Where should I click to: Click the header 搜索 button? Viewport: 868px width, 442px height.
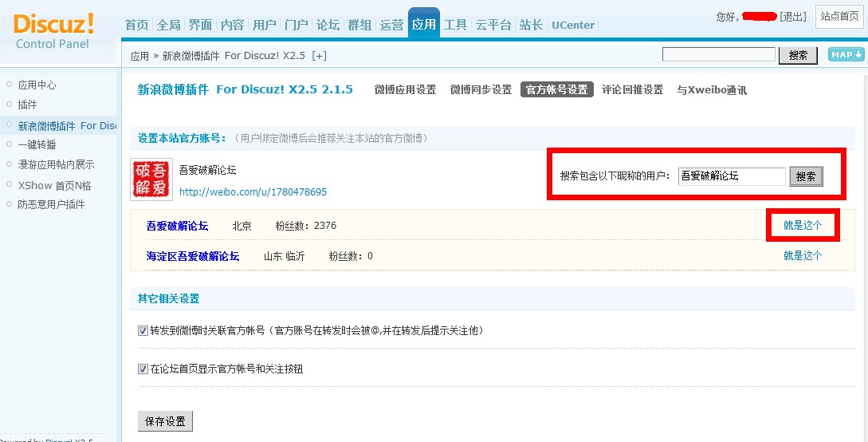pyautogui.click(x=798, y=55)
